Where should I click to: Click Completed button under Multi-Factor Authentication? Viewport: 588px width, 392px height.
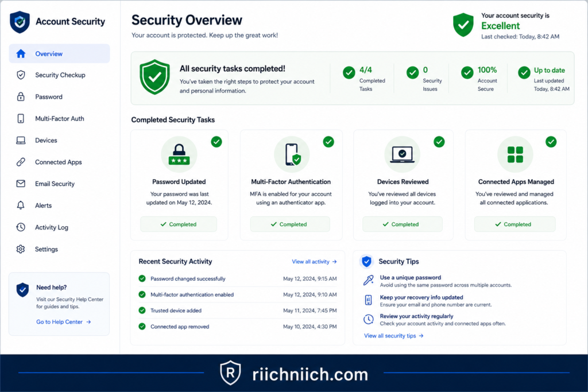tap(290, 224)
